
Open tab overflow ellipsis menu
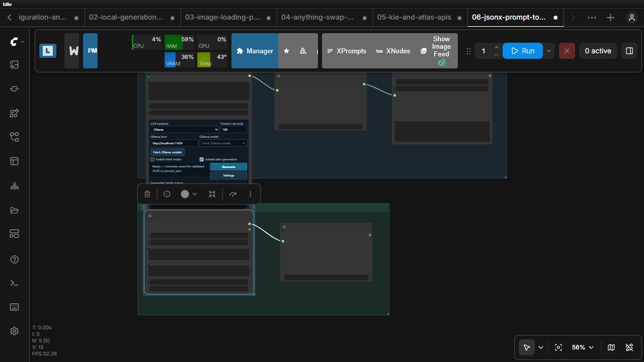[x=592, y=17]
